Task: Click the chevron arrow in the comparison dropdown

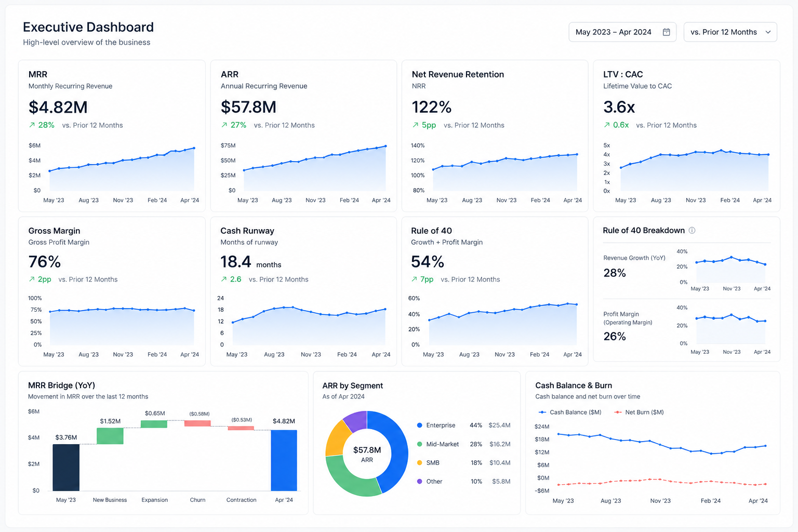Action: (x=768, y=32)
